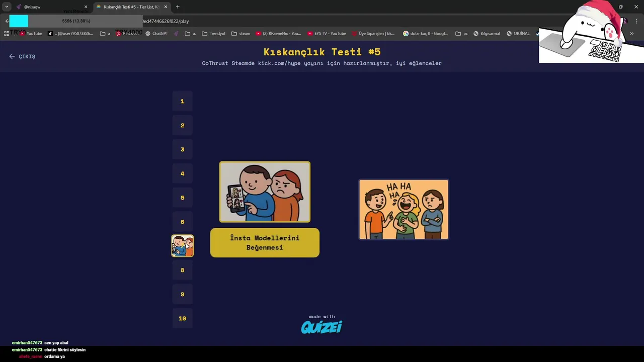The image size is (644, 362).
Task: Go back with the ÇIKIŞ exit button
Action: click(22, 56)
